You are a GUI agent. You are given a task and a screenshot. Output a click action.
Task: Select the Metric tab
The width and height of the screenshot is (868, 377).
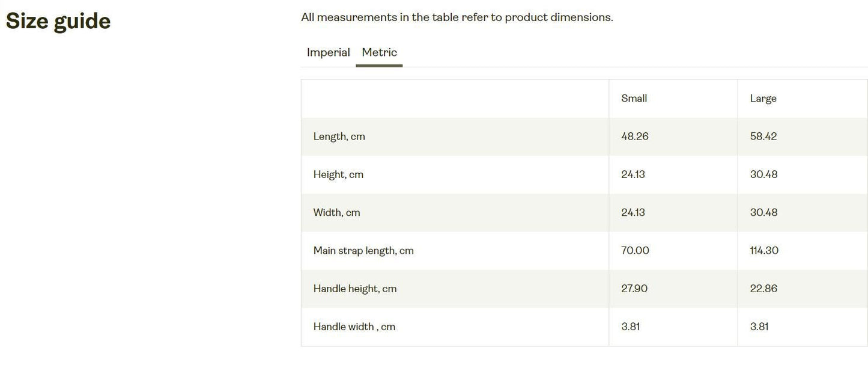(x=379, y=52)
